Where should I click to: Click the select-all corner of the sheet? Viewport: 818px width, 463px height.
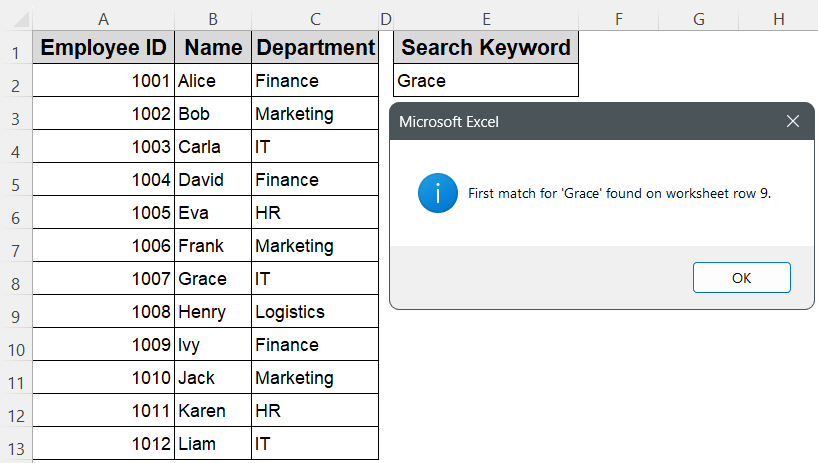click(15, 17)
